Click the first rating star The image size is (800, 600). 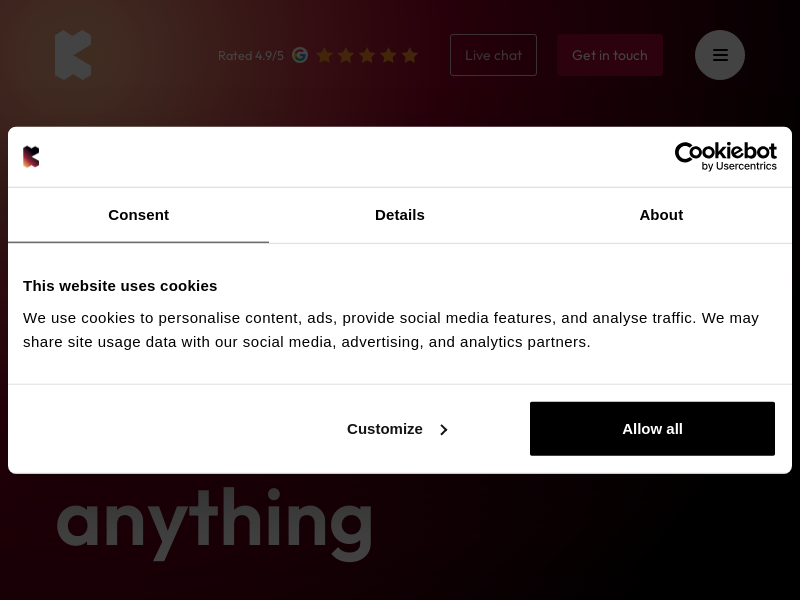click(x=324, y=55)
